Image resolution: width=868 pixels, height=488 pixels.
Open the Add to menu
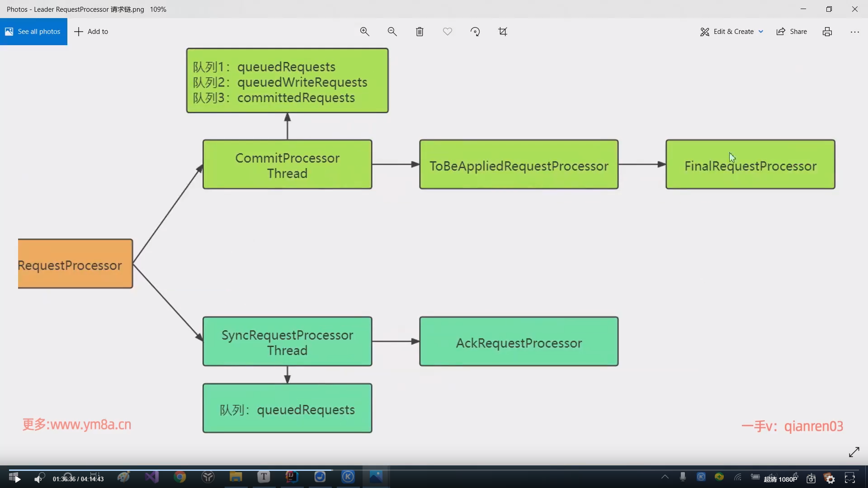(x=91, y=32)
